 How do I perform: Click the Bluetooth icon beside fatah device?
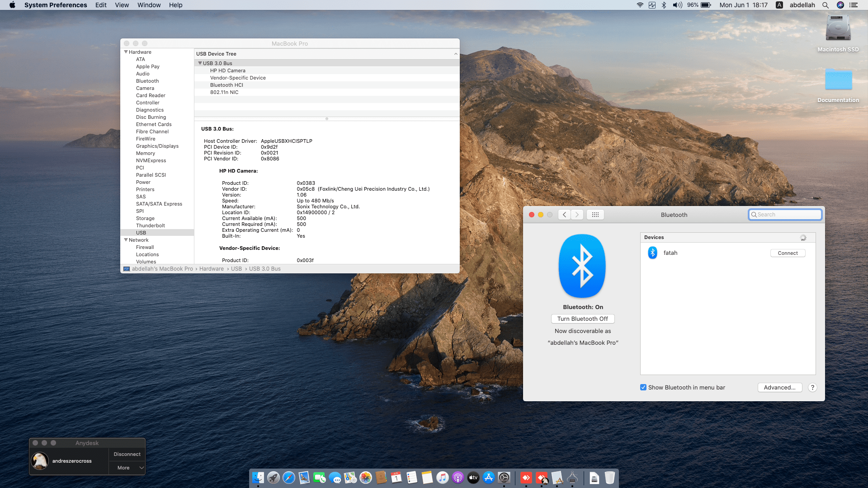coord(652,253)
